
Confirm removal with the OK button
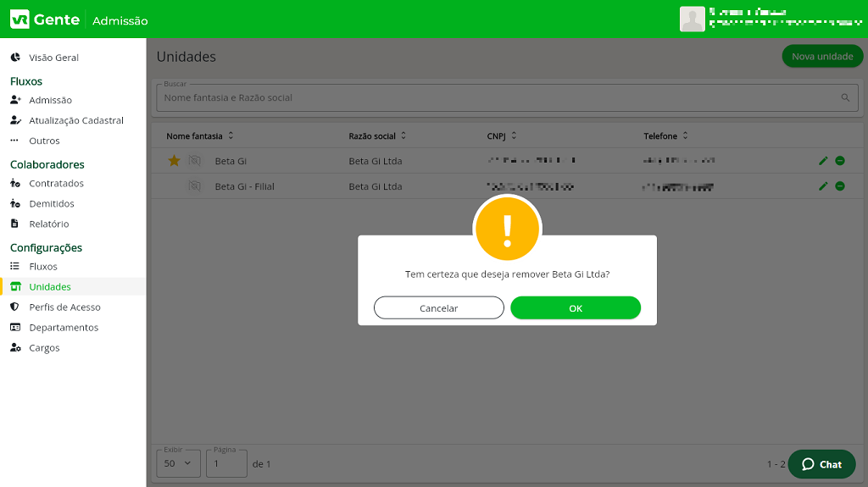click(575, 308)
